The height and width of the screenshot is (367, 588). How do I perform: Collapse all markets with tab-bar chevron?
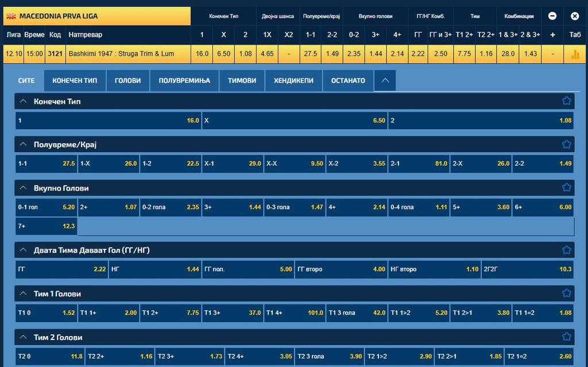tap(385, 80)
